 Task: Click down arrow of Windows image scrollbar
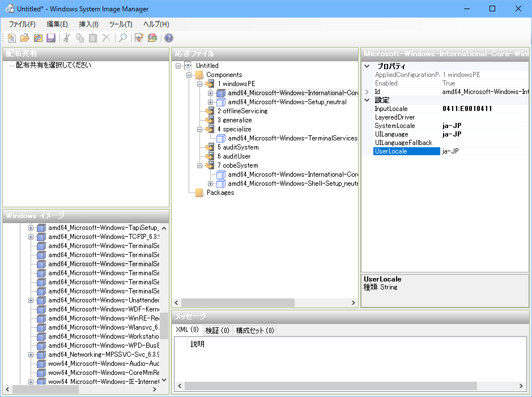[164, 380]
